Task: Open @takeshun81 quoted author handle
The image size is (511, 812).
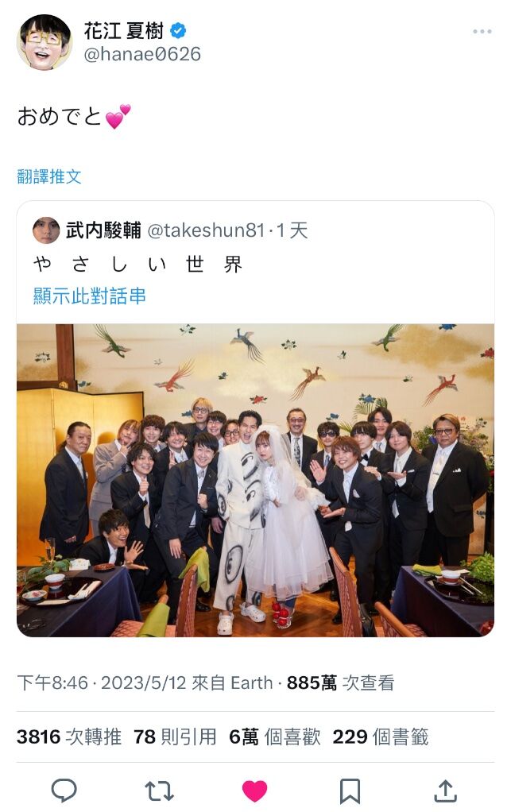Action: (x=206, y=230)
